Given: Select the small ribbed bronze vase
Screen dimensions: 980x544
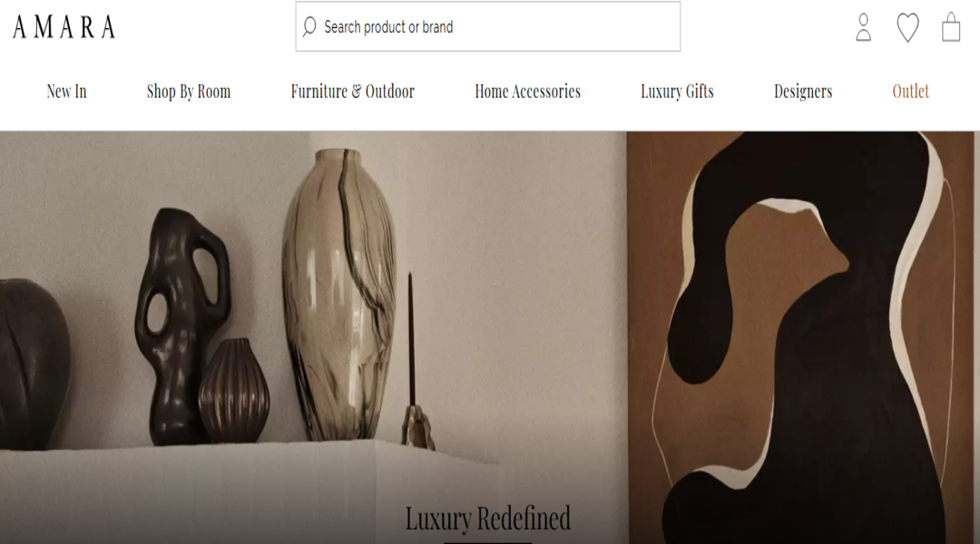Looking at the screenshot, I should coord(234,391).
